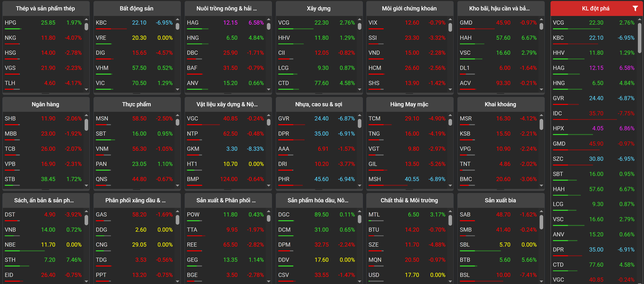Viewport: 644px width, 284px height.
Task: Click TLH change value -4.17%
Action: pyautogui.click(x=73, y=83)
